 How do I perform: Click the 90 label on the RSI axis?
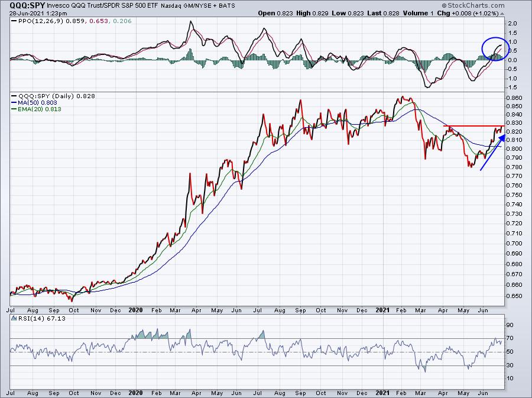tap(510, 325)
